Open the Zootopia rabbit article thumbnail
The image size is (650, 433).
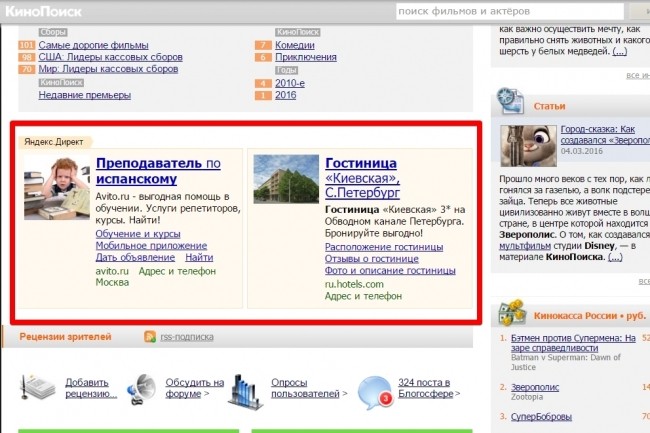pos(528,146)
